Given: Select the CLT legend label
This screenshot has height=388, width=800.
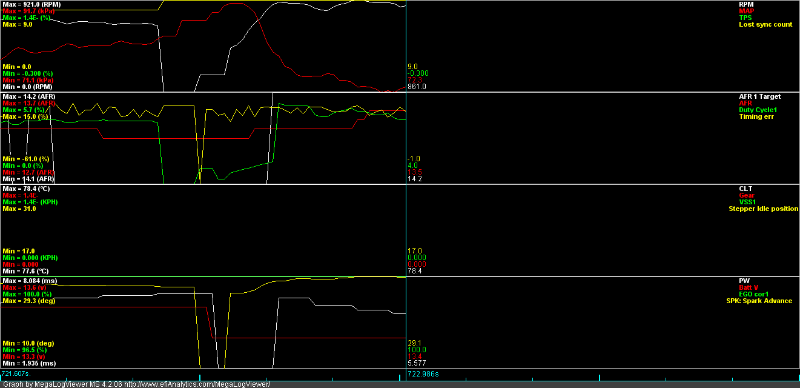Looking at the screenshot, I should click(x=746, y=188).
